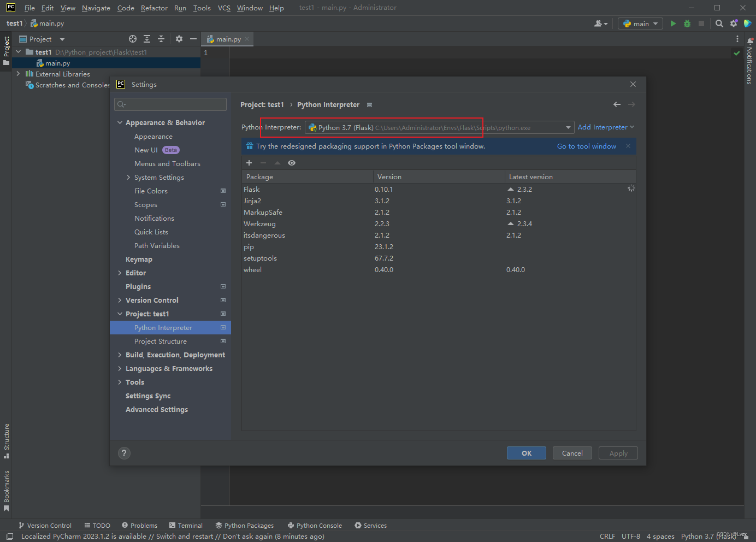Open the TODO tool window
This screenshot has width=756, height=542.
click(97, 526)
